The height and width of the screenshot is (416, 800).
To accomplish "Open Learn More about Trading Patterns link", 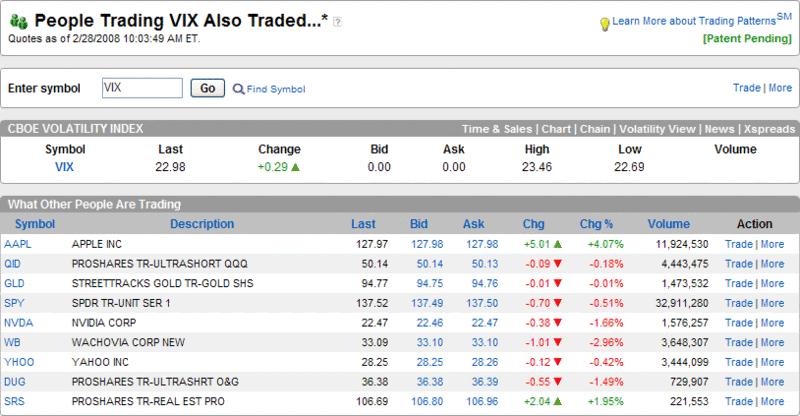I will click(694, 21).
